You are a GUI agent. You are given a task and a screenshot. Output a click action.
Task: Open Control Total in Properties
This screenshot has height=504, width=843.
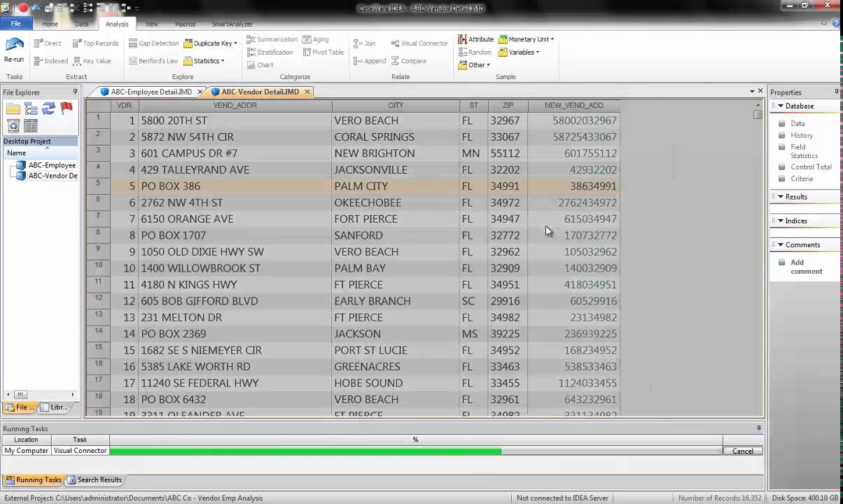click(811, 167)
